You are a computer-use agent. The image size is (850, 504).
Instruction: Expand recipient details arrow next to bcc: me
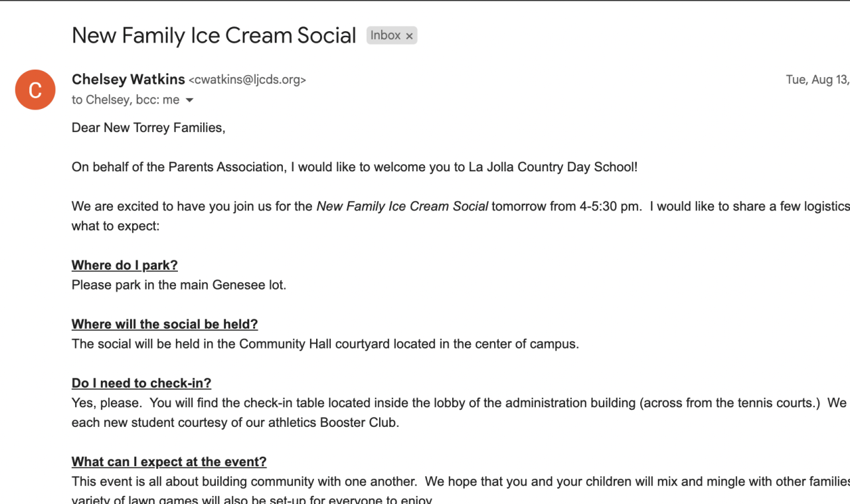tap(189, 100)
